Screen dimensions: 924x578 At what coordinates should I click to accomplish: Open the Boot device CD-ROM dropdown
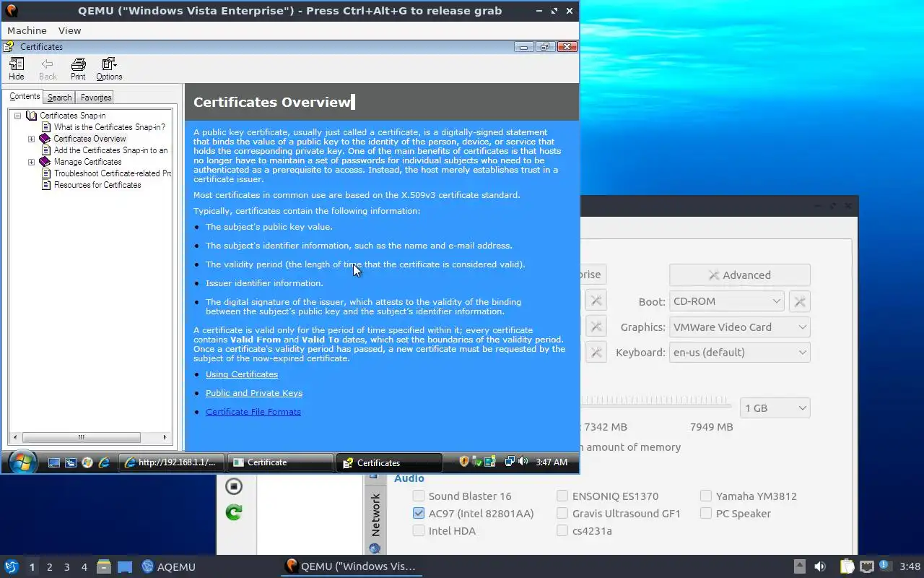727,301
